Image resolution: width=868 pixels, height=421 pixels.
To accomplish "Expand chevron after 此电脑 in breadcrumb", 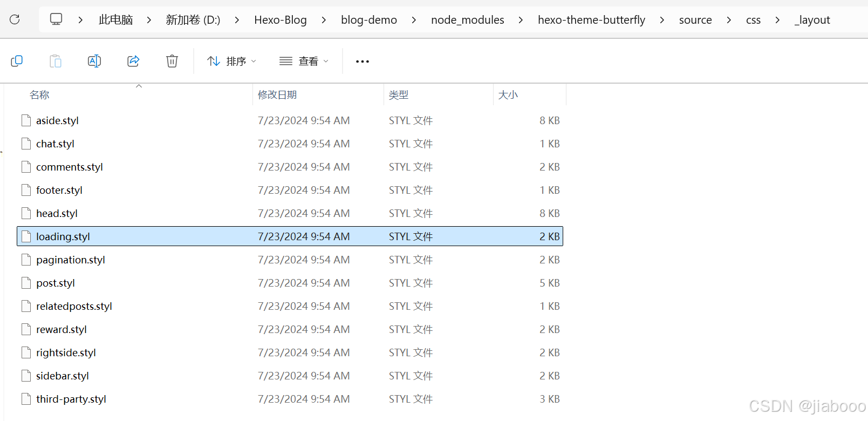I will [x=149, y=20].
